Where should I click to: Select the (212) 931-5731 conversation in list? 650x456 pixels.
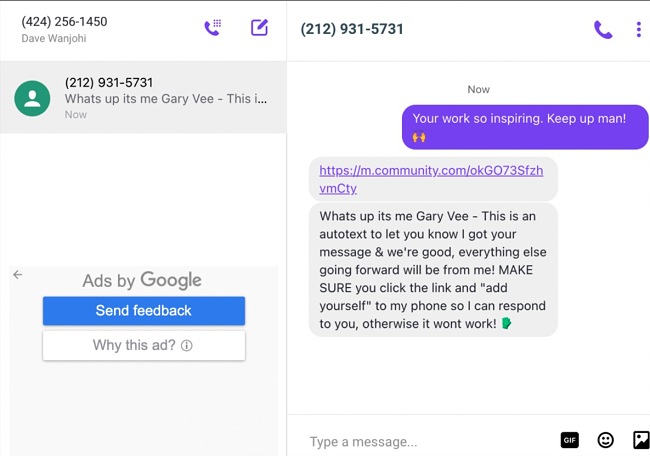tap(143, 98)
